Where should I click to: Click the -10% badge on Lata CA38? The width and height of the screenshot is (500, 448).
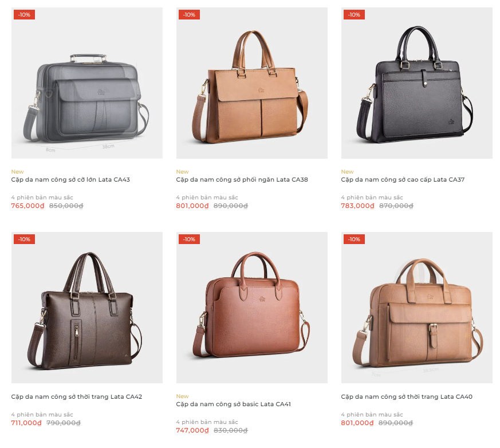(189, 15)
